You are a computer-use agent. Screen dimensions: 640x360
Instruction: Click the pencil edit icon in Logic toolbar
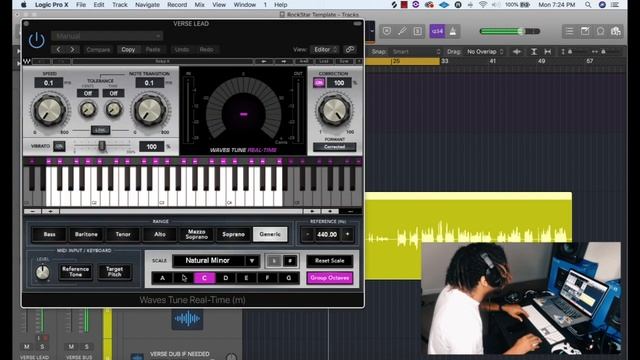[x=402, y=31]
